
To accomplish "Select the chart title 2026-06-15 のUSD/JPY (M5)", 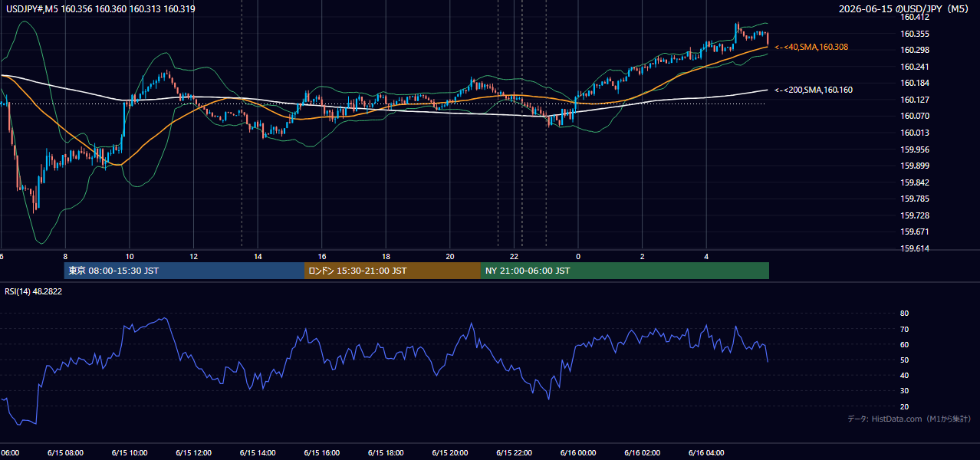I will pyautogui.click(x=905, y=8).
